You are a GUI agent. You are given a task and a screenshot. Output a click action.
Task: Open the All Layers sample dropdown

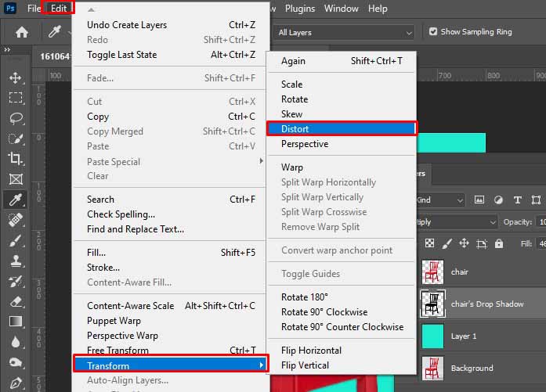tap(343, 32)
